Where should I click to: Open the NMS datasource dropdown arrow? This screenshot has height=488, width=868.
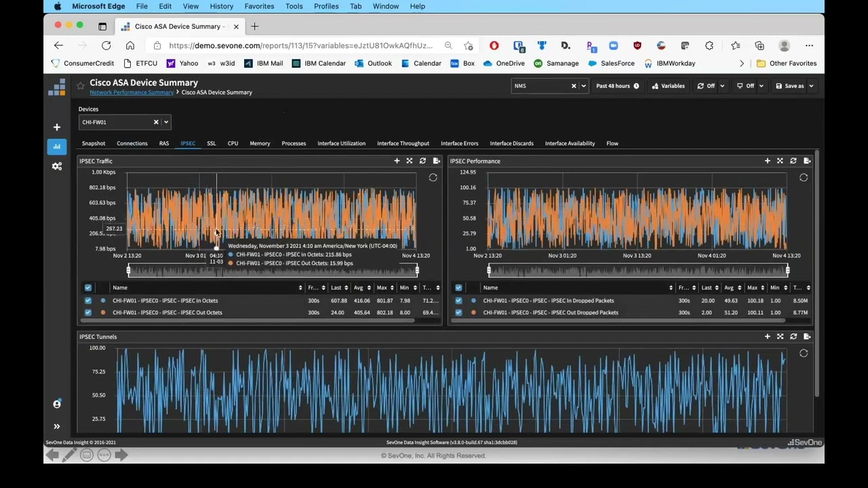tap(583, 86)
